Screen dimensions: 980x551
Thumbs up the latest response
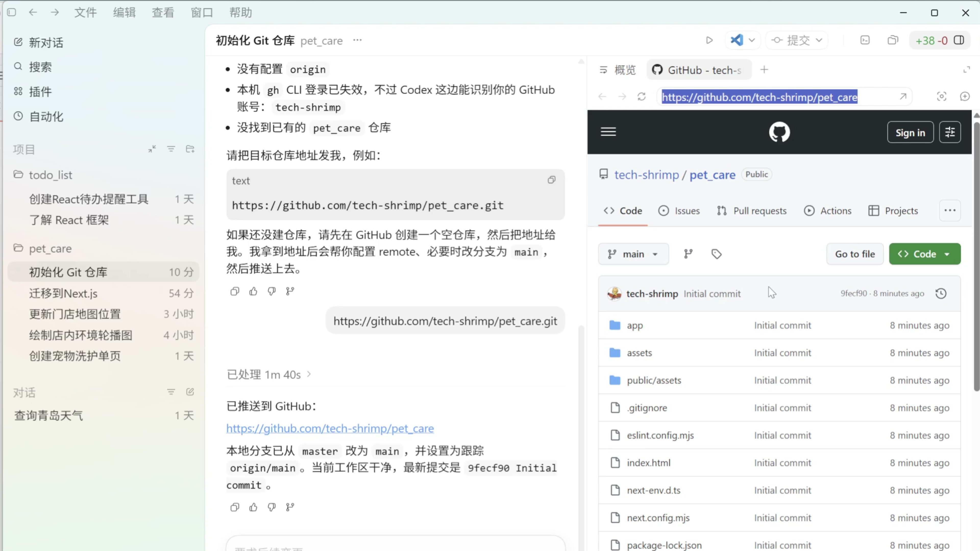[x=253, y=507]
